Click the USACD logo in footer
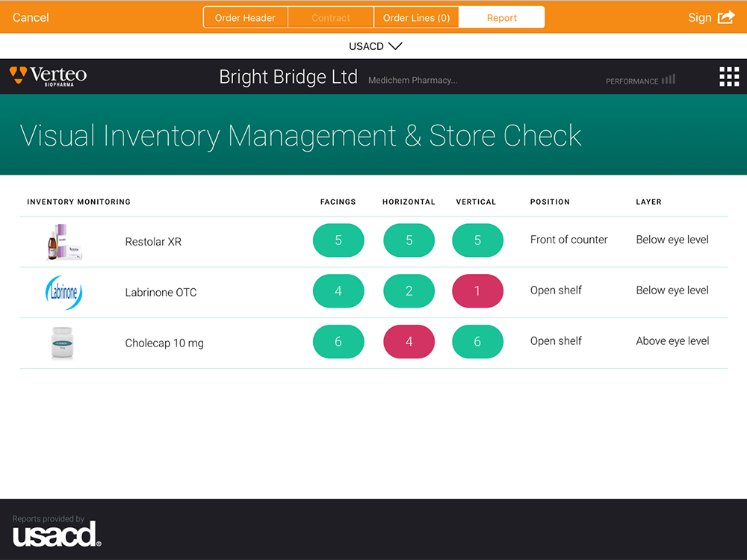This screenshot has height=560, width=747. tap(56, 534)
